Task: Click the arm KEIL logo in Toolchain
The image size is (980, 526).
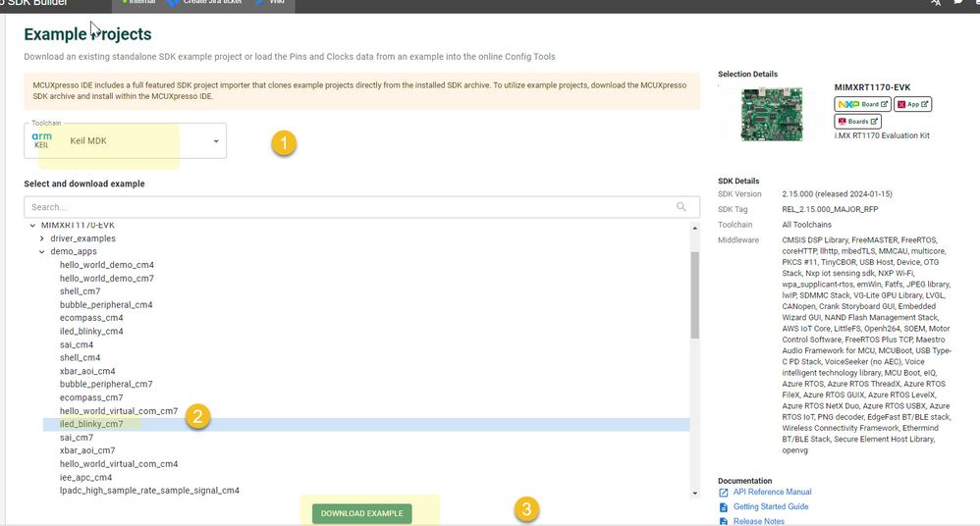Action: 42,140
